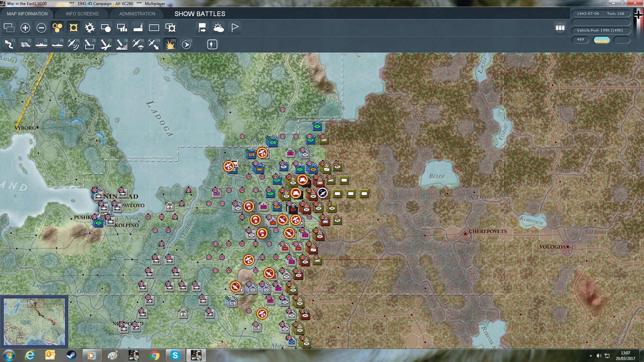
Task: Select F7 bomb airfield mode
Action: [x=106, y=44]
